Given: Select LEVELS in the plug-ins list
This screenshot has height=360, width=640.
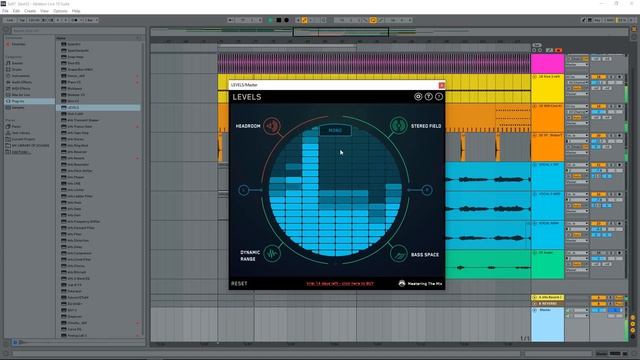Looking at the screenshot, I should (x=98, y=107).
